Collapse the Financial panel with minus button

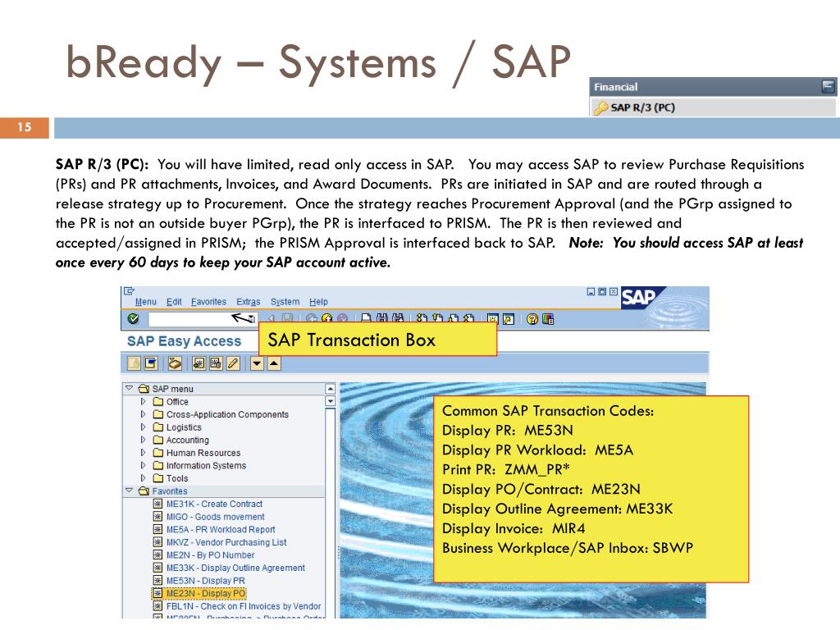829,86
